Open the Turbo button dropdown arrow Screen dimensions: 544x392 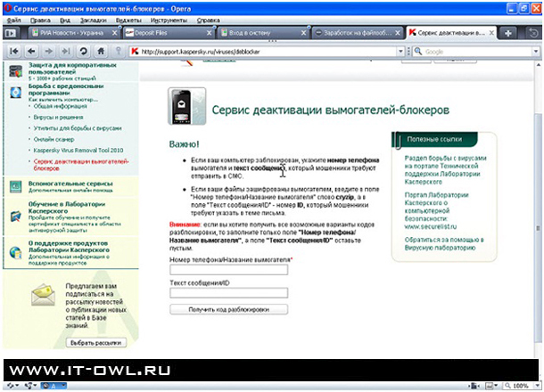(63, 386)
